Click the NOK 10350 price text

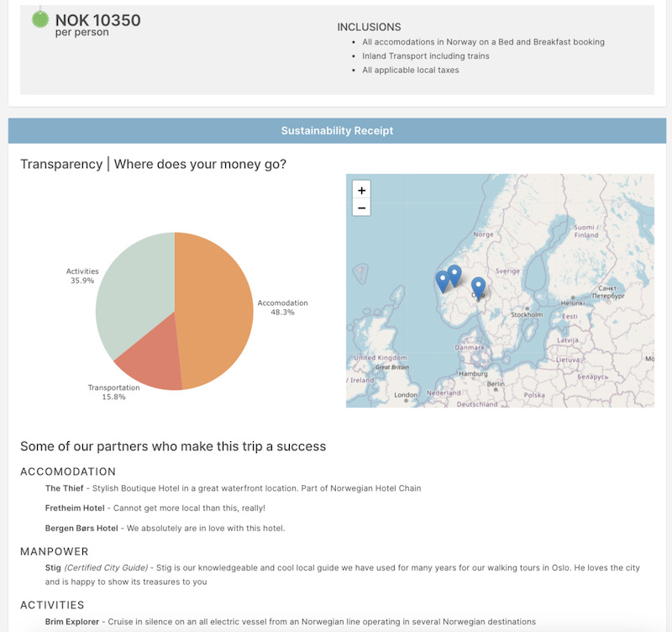pos(97,20)
